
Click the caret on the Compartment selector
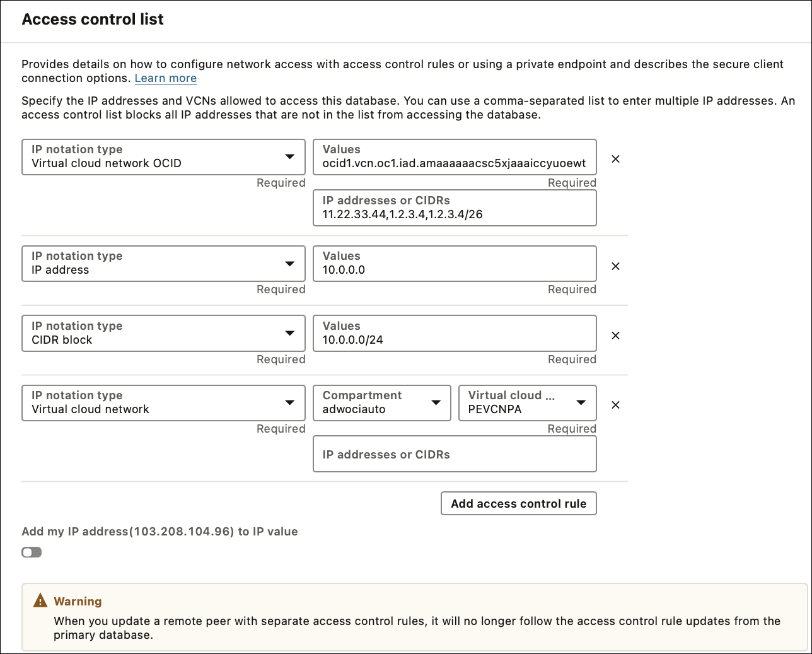(436, 403)
